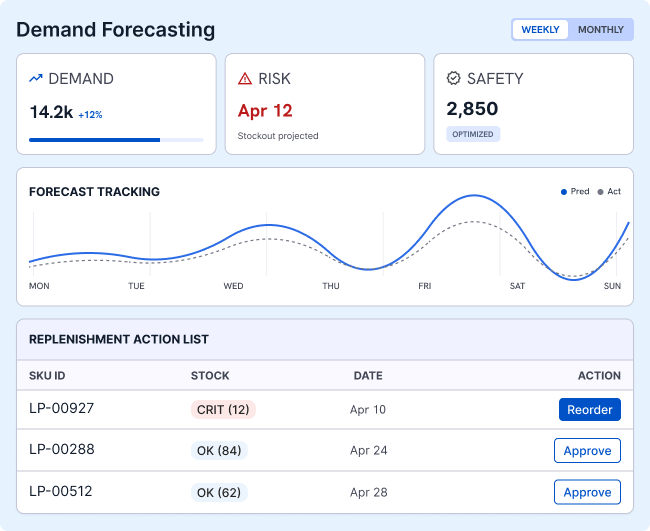Click the safety verified badge icon
This screenshot has width=650, height=531.
454,78
